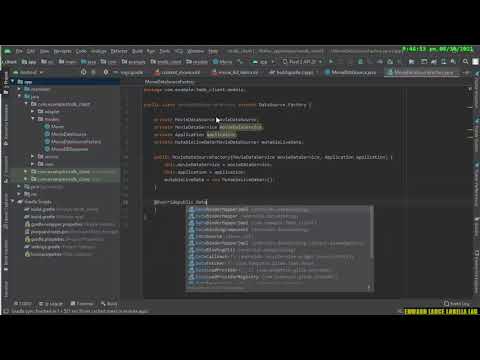Open the Tools menu
The image size is (480, 360).
pos(164,51)
